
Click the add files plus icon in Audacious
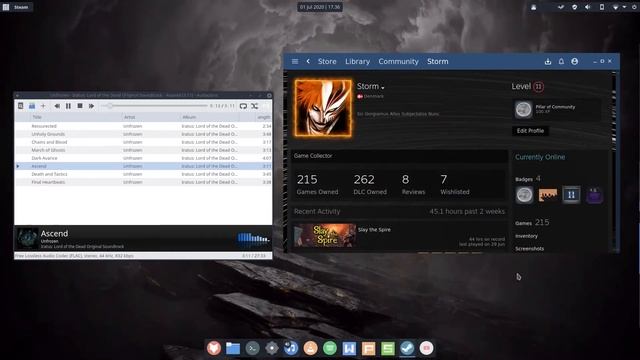(x=43, y=106)
